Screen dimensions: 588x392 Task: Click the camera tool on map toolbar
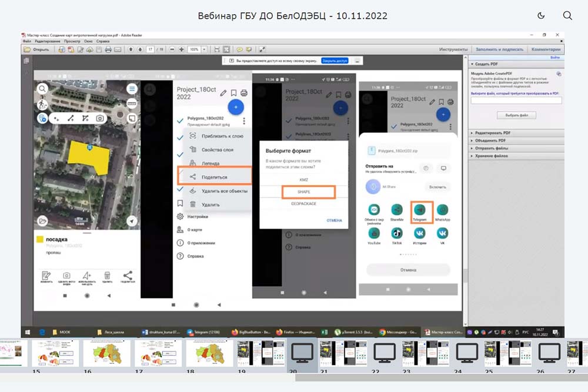point(100,118)
